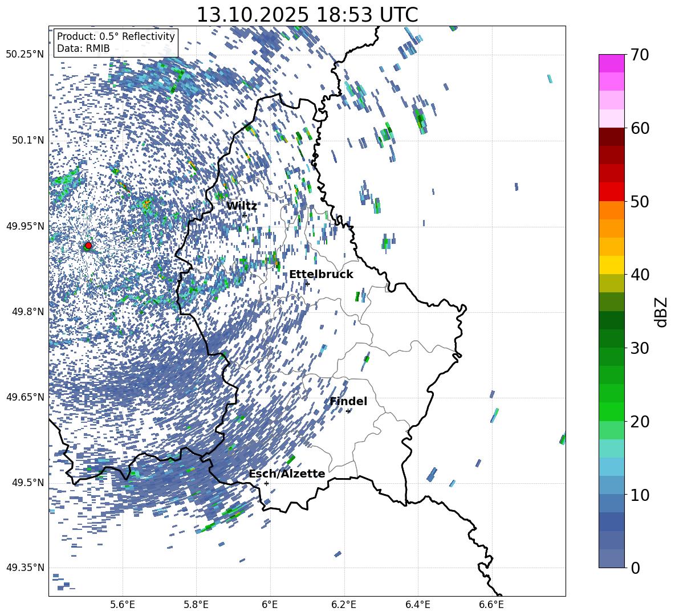Click the Findel station cross marker
Image resolution: width=675 pixels, height=616 pixels.
point(348,411)
